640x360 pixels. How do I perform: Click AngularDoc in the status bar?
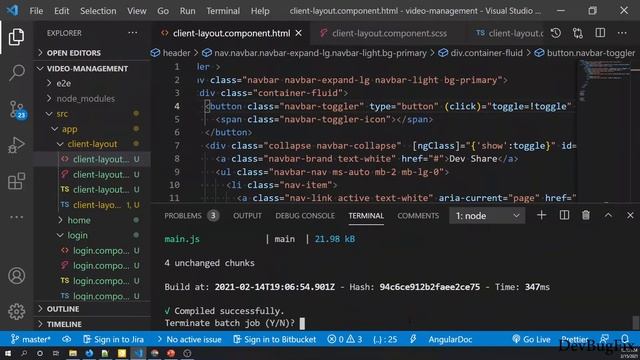[450, 339]
